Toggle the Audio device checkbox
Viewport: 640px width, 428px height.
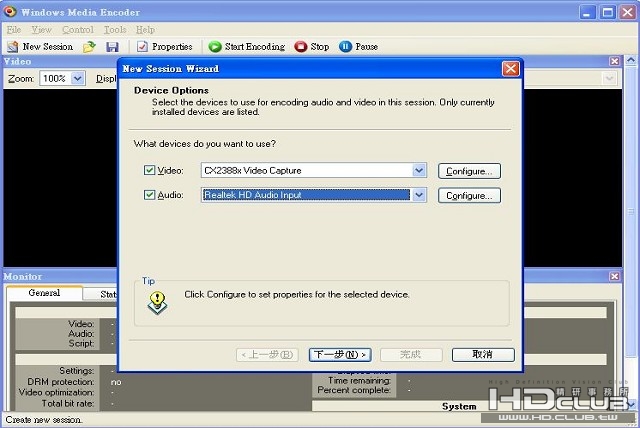[149, 195]
